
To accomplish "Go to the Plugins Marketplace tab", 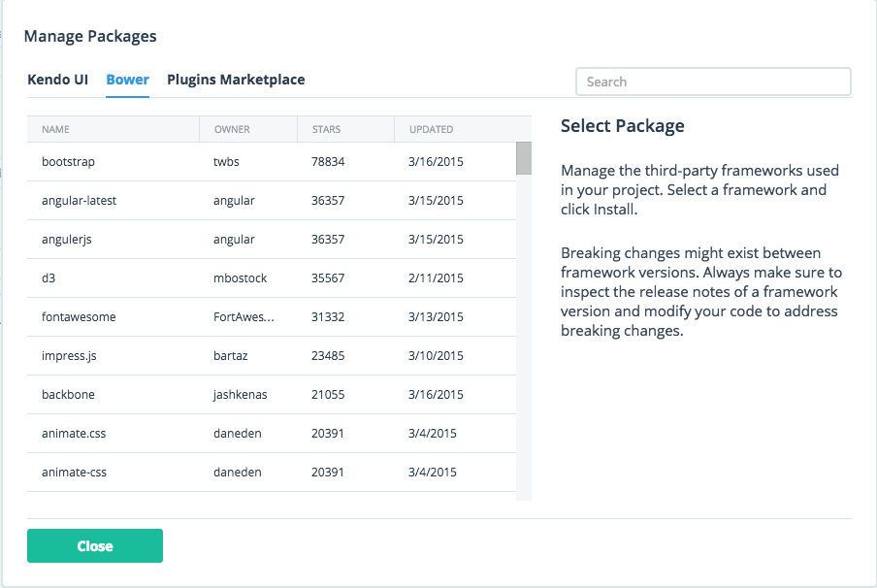I will [x=236, y=80].
